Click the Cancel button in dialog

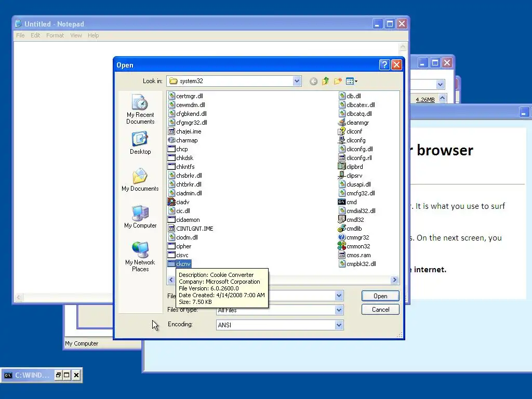(380, 310)
